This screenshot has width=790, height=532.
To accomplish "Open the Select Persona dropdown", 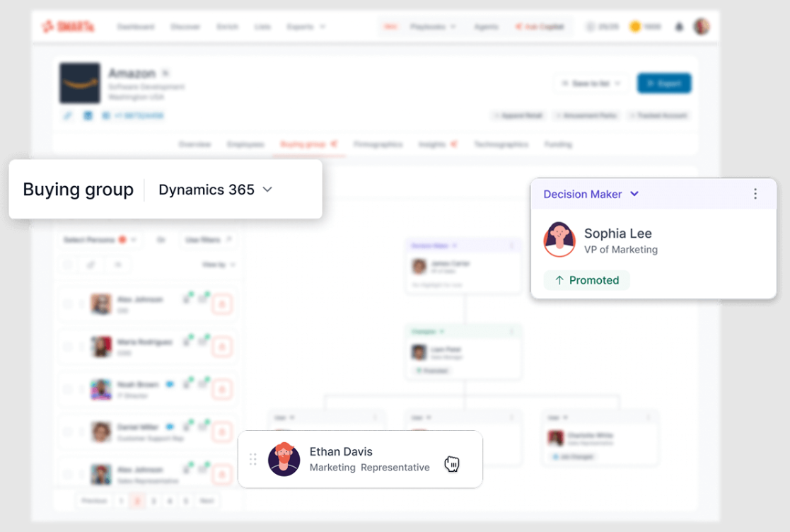I will tap(99, 240).
